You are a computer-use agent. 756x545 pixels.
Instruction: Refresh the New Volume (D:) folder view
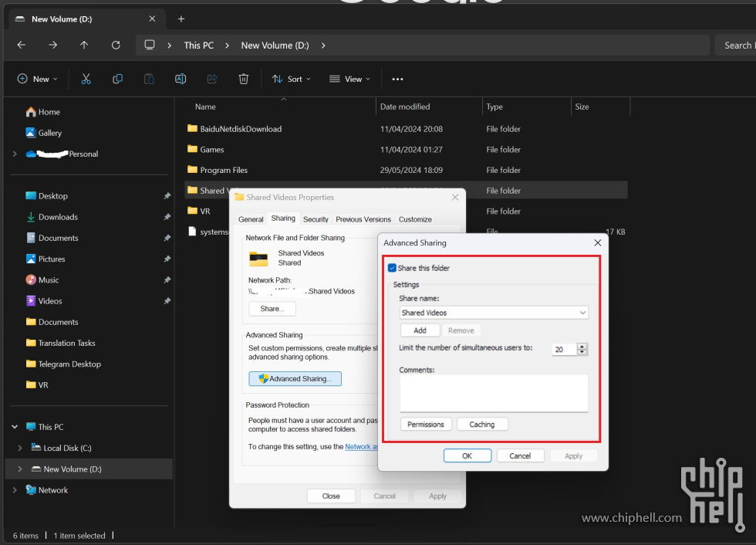(116, 45)
